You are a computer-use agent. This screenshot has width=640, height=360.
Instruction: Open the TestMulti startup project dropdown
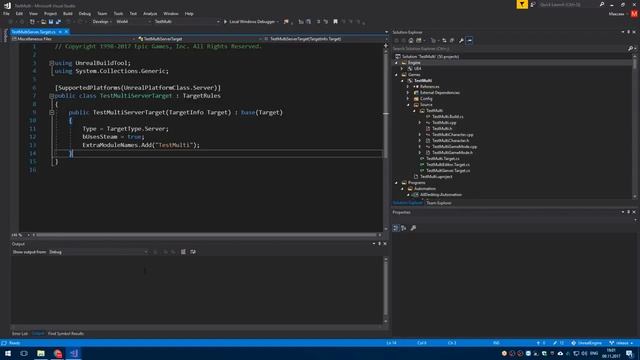pyautogui.click(x=187, y=22)
